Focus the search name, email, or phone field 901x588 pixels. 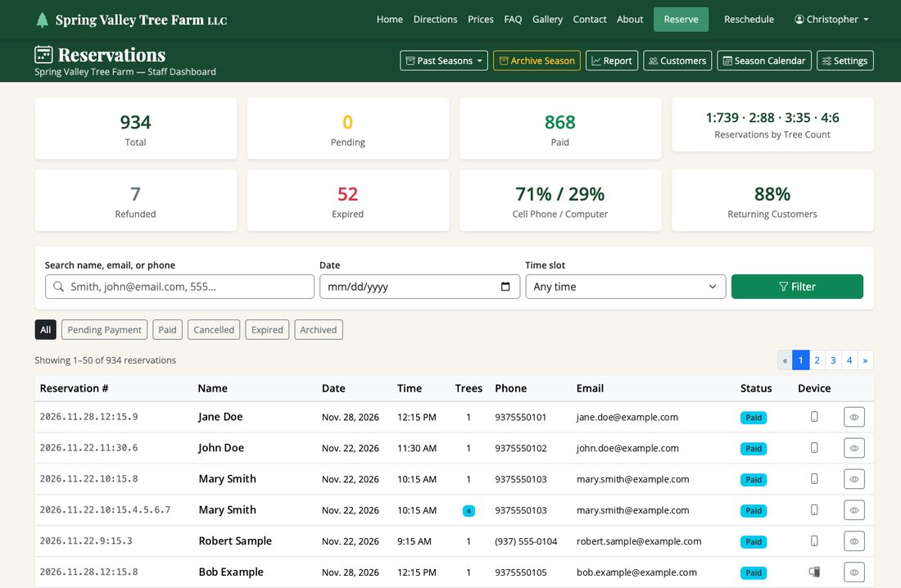point(179,287)
